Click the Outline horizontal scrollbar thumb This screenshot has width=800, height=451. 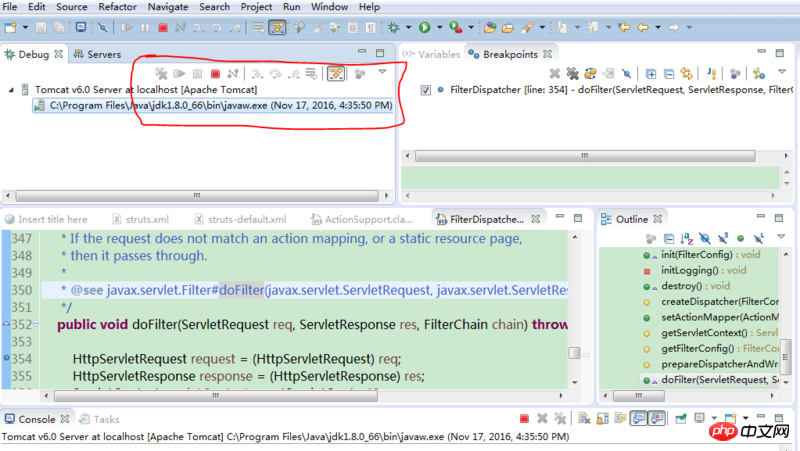[639, 396]
